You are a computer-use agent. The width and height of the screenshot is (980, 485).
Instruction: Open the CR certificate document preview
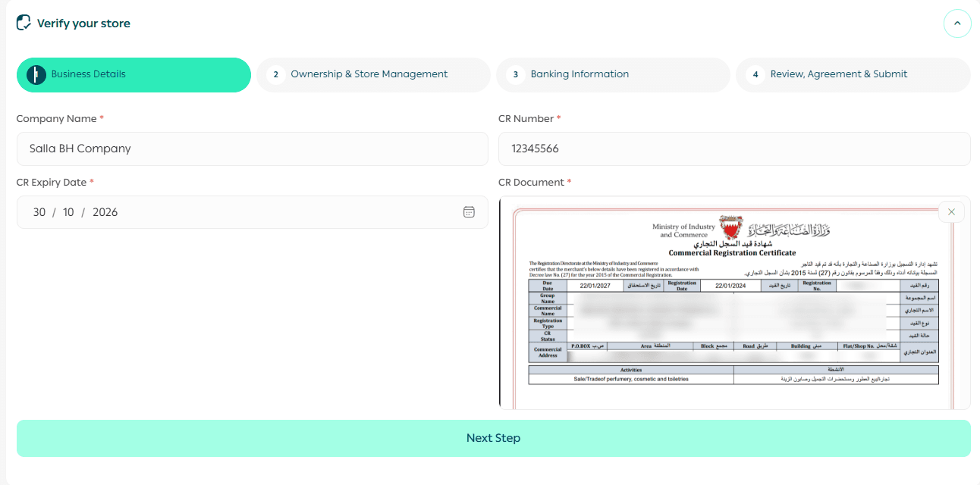pyautogui.click(x=734, y=303)
